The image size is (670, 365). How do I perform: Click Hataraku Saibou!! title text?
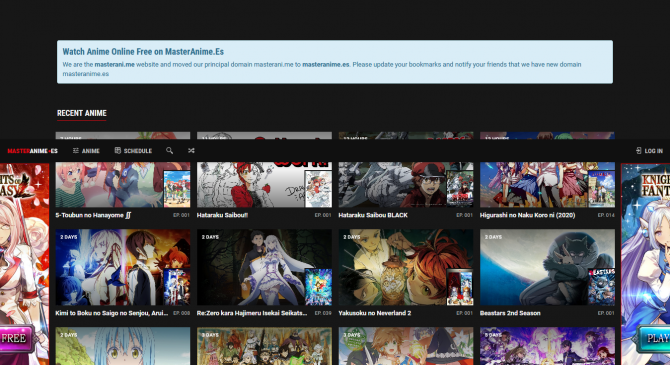point(222,215)
